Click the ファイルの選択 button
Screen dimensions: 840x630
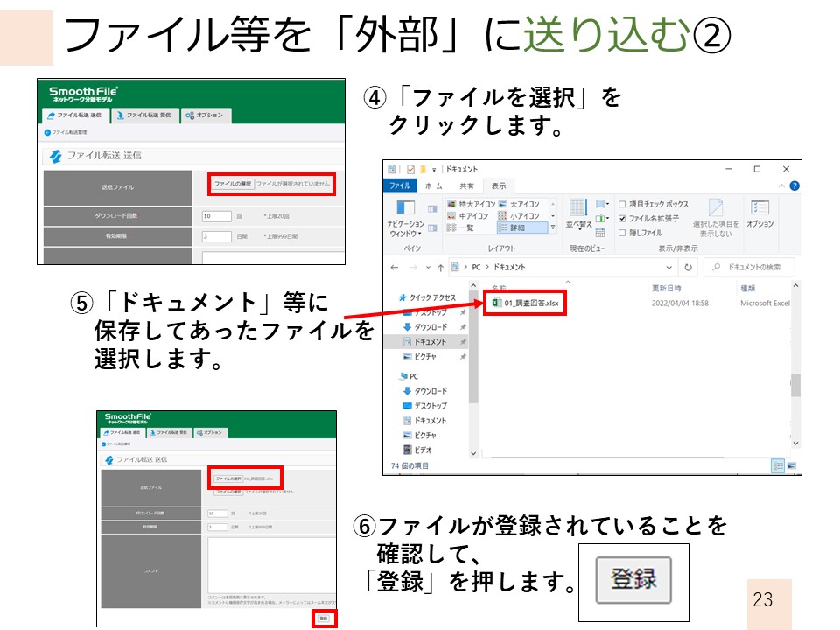coord(234,182)
